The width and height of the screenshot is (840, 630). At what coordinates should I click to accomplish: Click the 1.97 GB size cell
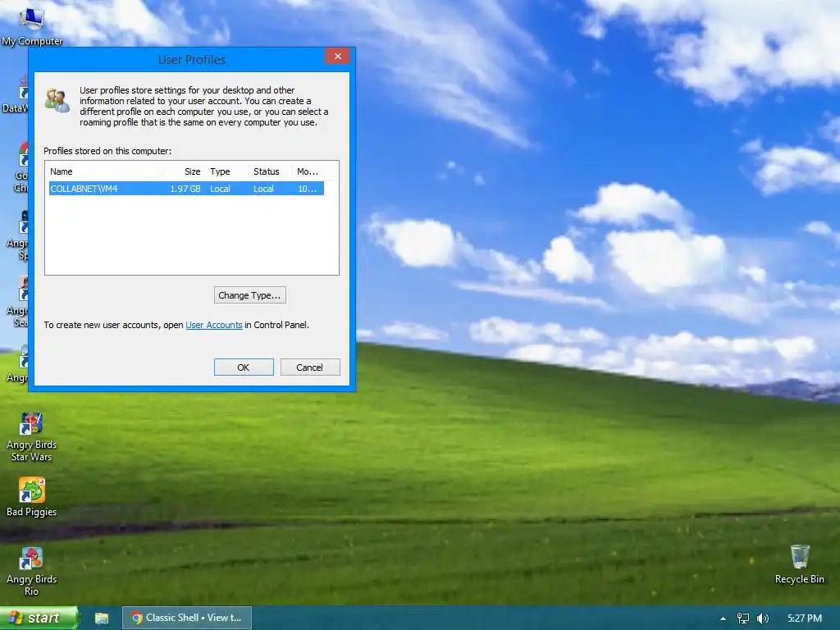tap(185, 189)
